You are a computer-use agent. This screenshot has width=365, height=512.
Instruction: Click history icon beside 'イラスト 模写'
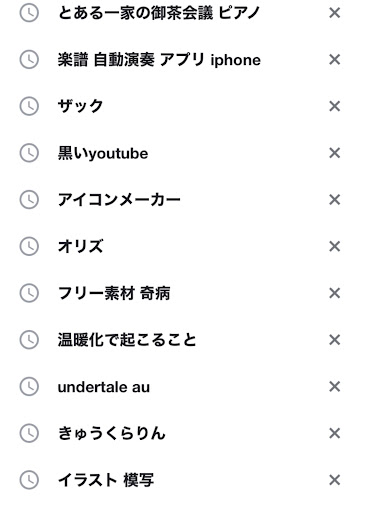click(29, 480)
